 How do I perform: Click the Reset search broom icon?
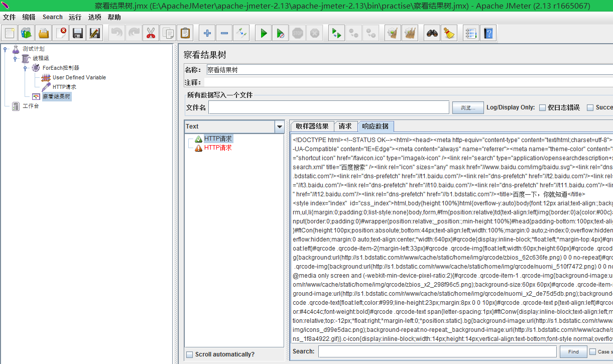(449, 34)
